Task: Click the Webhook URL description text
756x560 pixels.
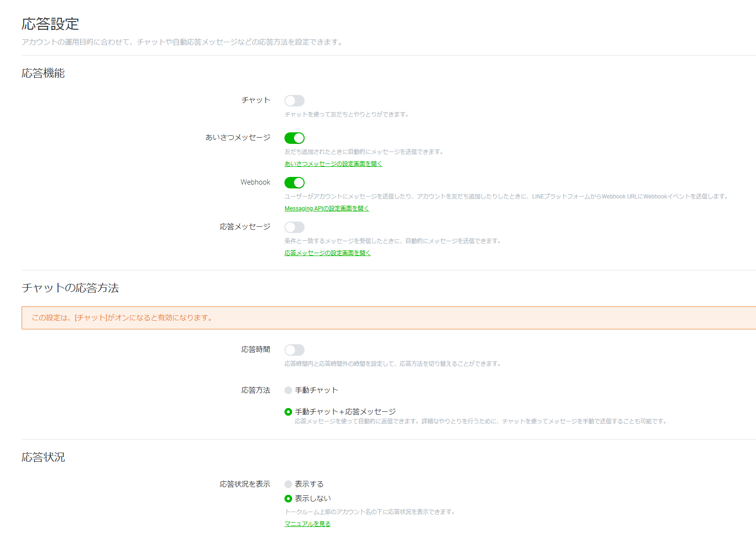Action: tap(507, 197)
